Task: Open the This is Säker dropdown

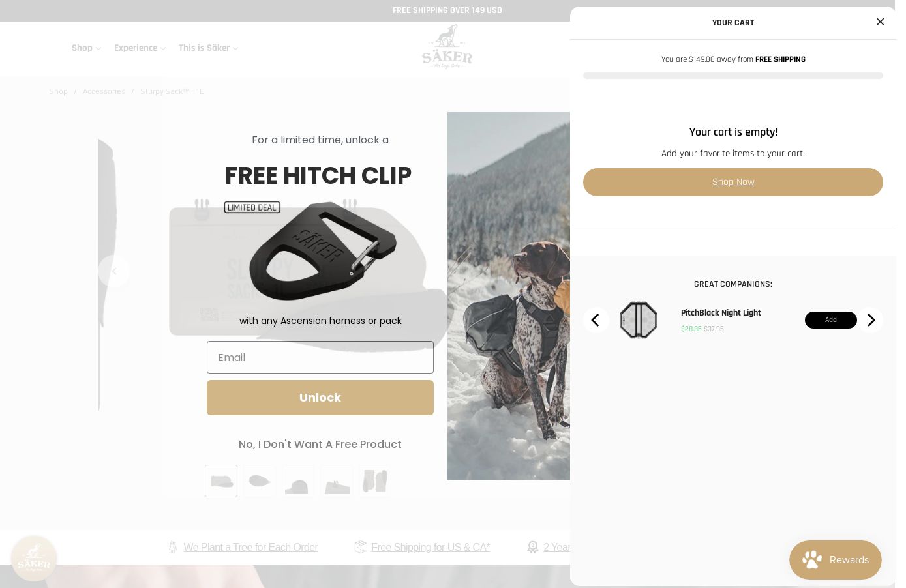Action: coord(208,48)
